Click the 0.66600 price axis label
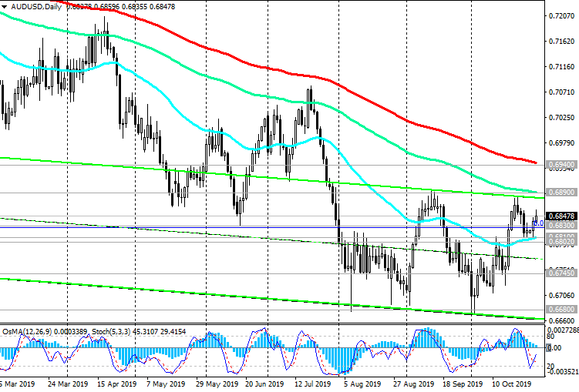Screen dimensions: 579x392 coord(561,321)
